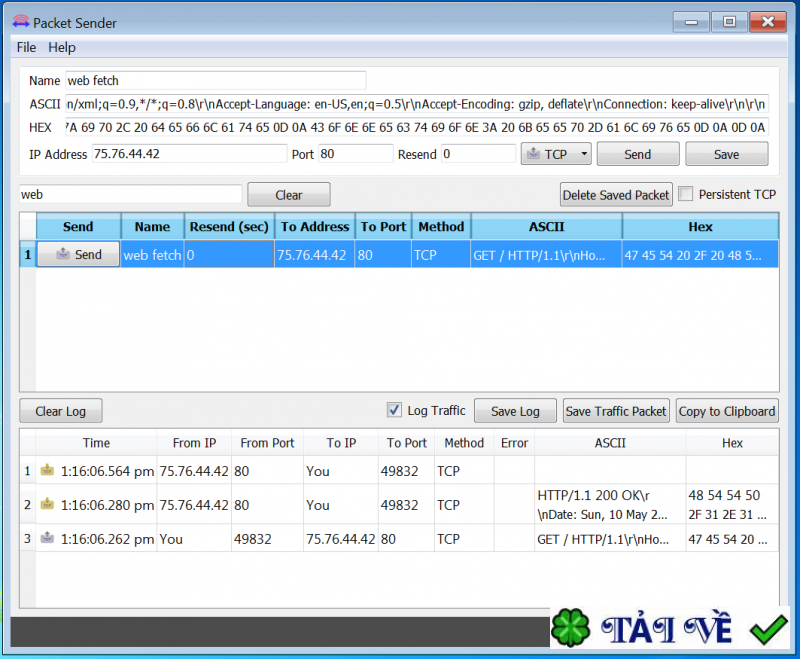Click the Delete Saved Packet button
The image size is (800, 659).
pos(616,195)
